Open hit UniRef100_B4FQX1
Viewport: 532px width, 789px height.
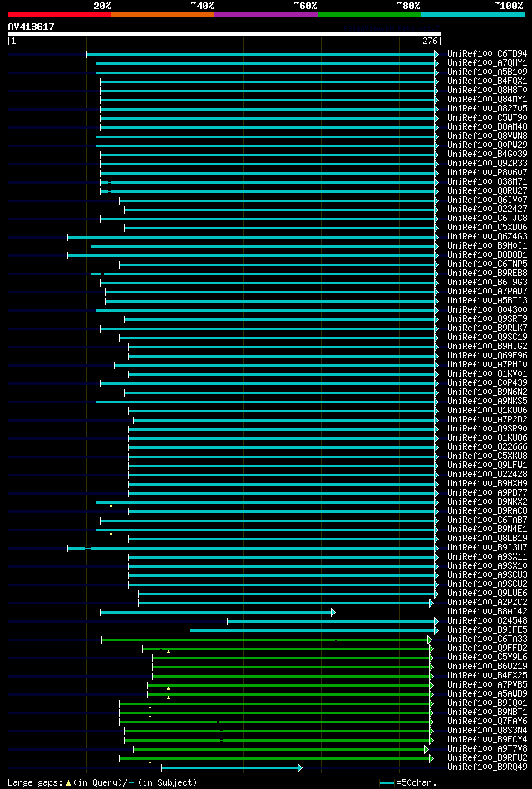click(487, 81)
